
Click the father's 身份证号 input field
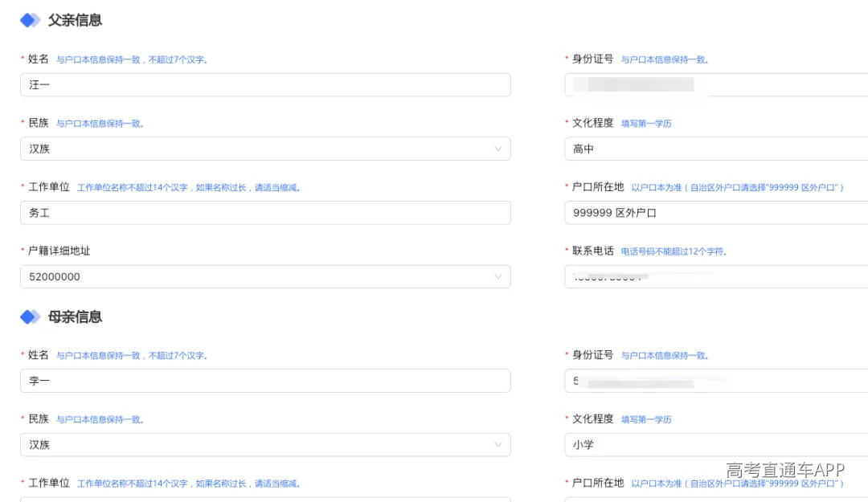[716, 84]
